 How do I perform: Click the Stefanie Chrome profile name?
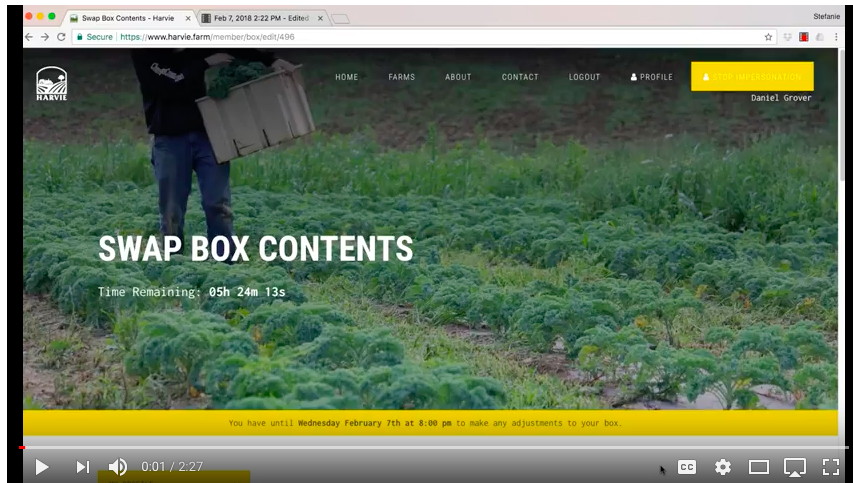(826, 16)
